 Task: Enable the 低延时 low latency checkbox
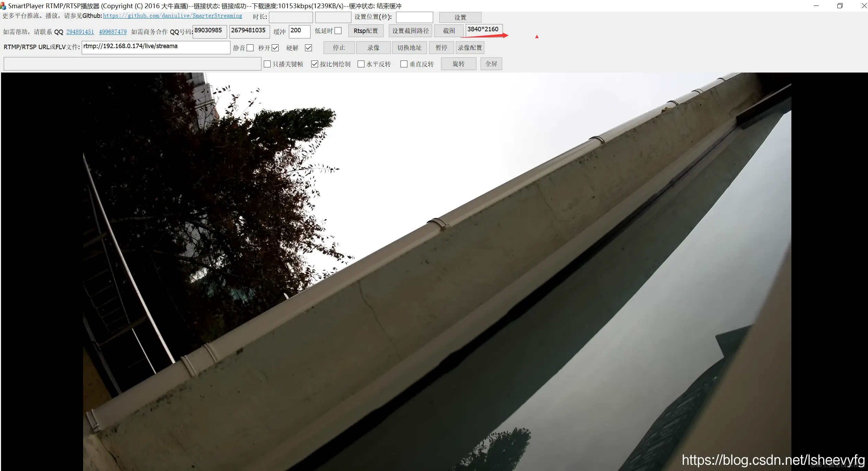point(338,31)
